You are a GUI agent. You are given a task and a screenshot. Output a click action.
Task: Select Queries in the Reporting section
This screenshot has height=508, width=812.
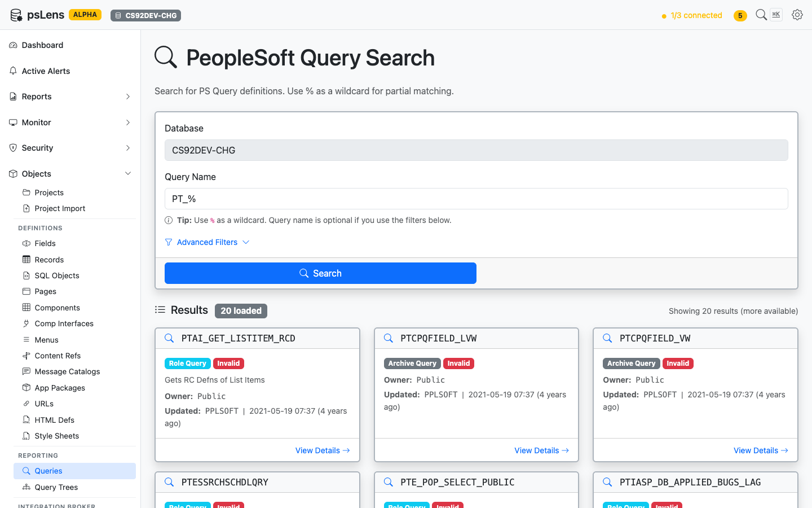pyautogui.click(x=74, y=471)
